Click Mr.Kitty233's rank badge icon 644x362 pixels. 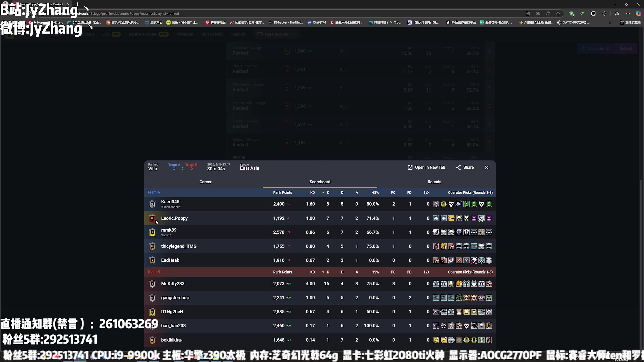pos(152,284)
